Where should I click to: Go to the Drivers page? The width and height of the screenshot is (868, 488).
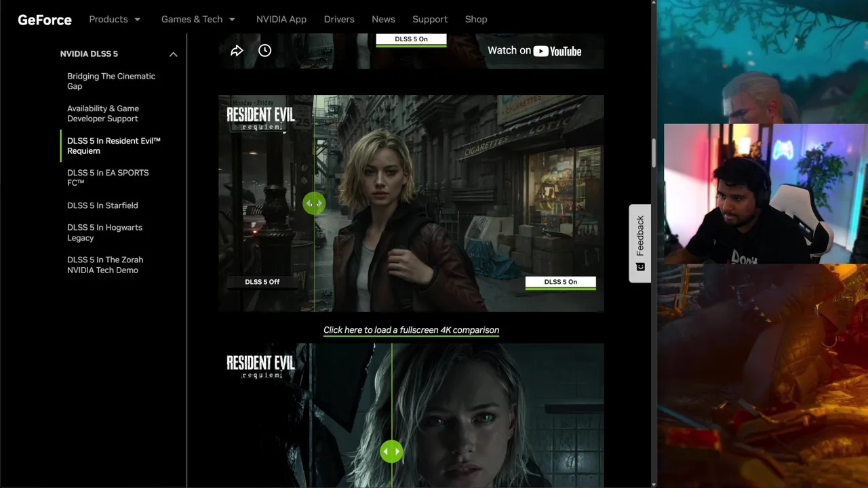[x=339, y=19]
